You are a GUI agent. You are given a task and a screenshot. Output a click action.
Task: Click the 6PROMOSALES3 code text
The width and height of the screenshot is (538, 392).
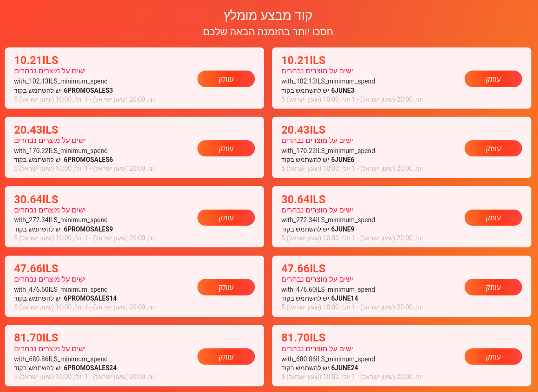pyautogui.click(x=88, y=90)
